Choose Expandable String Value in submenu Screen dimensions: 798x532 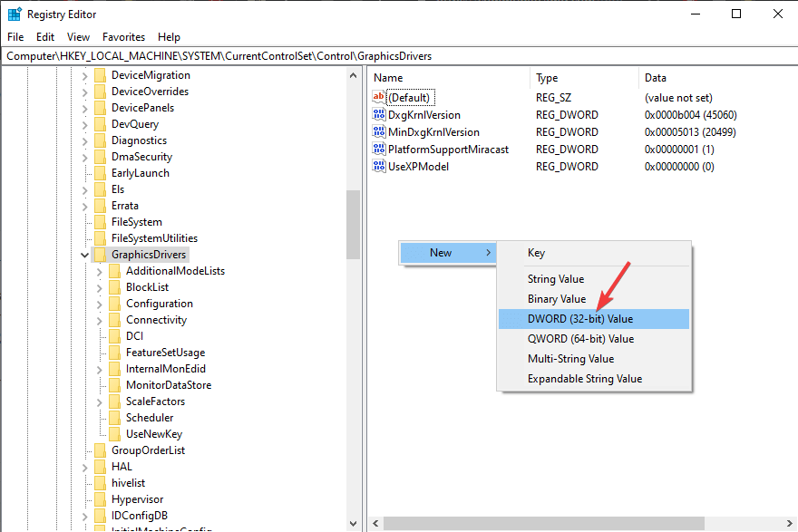tap(593, 379)
